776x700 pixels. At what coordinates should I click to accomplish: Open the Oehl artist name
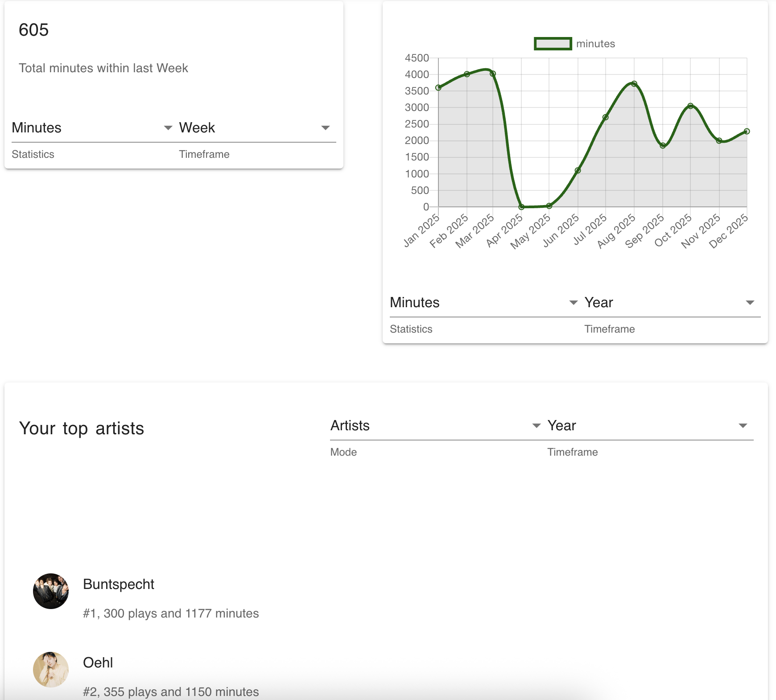98,663
